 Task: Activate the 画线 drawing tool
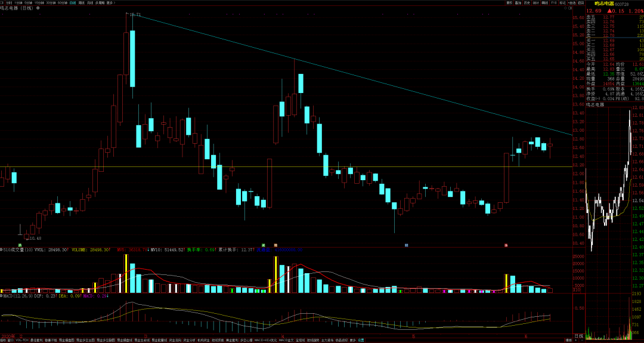[544, 3]
